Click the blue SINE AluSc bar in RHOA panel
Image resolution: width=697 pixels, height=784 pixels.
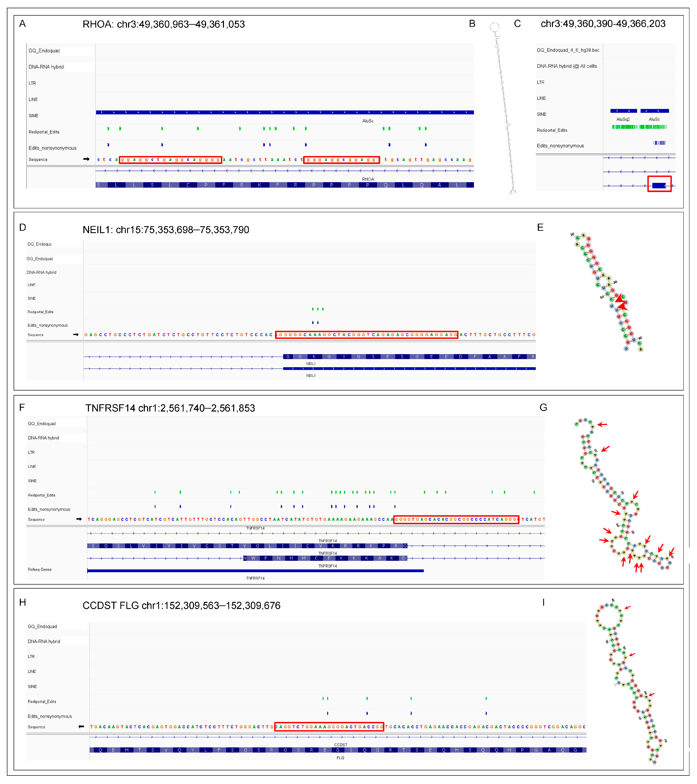285,112
